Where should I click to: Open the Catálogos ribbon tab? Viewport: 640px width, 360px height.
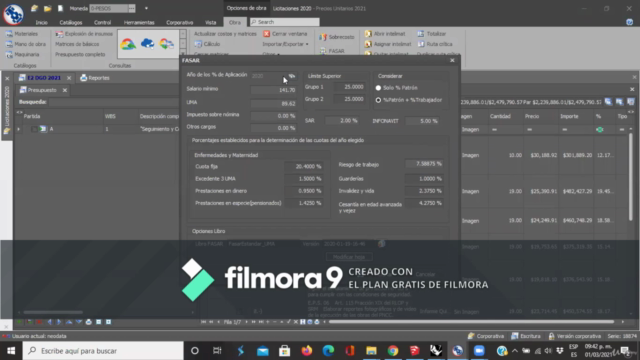point(71,22)
